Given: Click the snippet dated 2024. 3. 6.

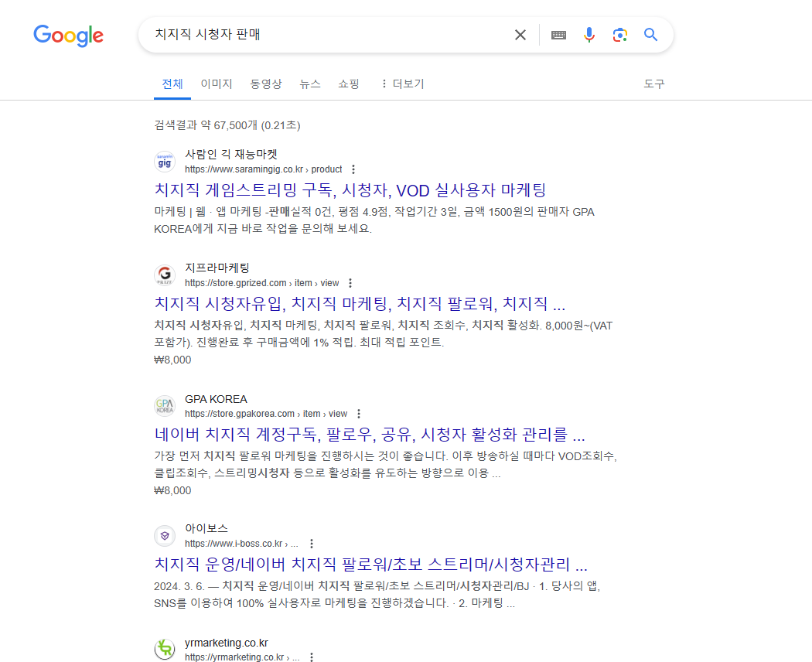Looking at the screenshot, I should [x=377, y=594].
